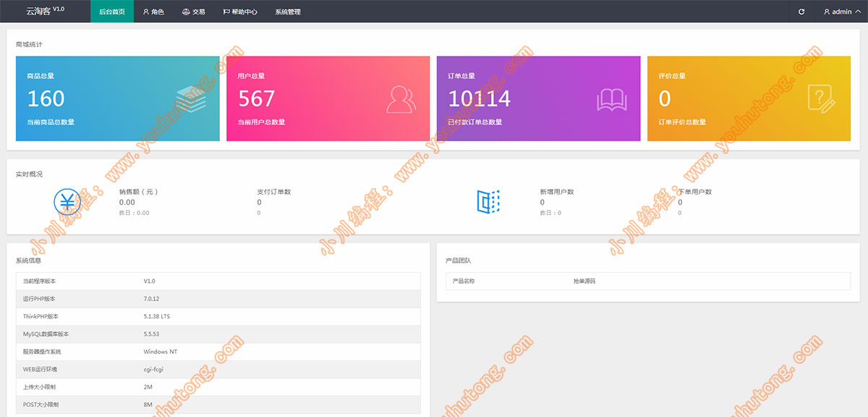Viewport: 868px width, 417px height.
Task: Open the 评价总量 card showing 0
Action: [x=749, y=98]
